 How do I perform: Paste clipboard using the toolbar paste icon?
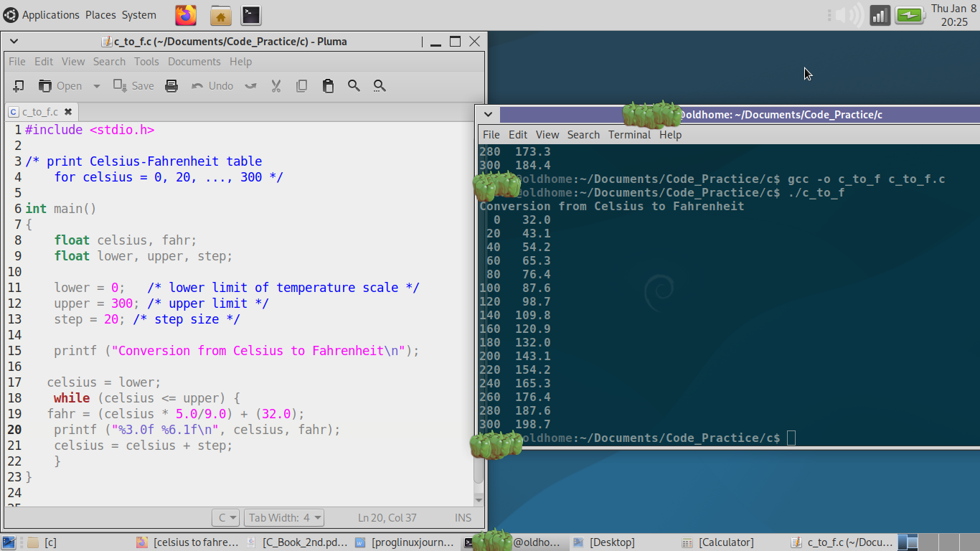328,86
